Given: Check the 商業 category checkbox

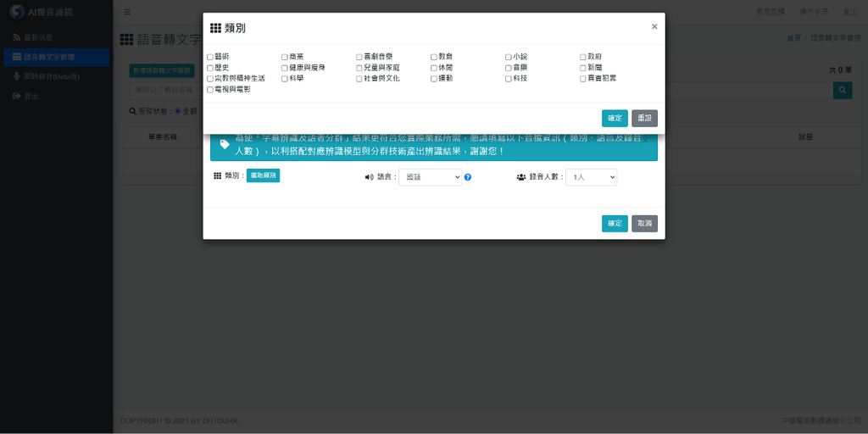Looking at the screenshot, I should pyautogui.click(x=285, y=57).
